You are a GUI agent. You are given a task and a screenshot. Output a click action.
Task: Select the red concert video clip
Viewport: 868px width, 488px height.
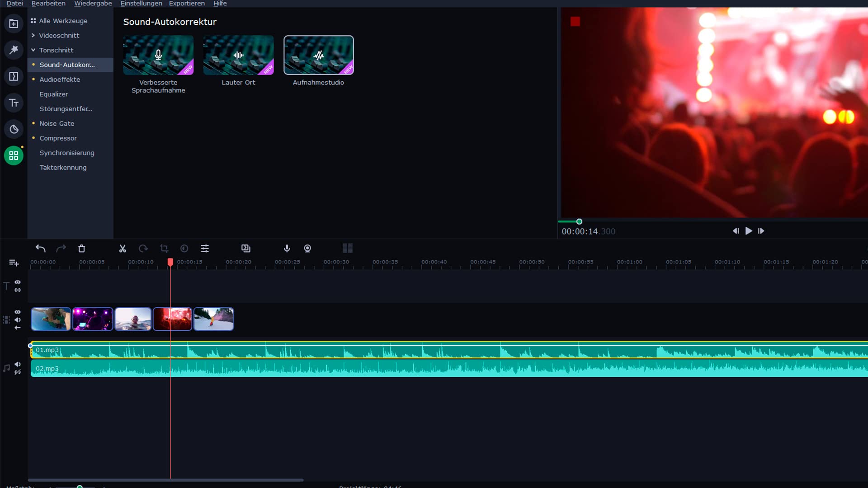click(x=173, y=319)
